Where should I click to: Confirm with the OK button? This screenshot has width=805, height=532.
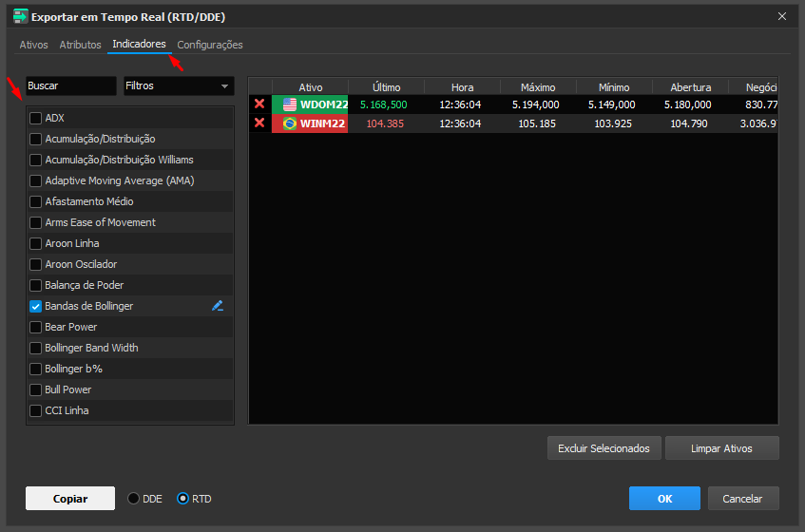pos(665,499)
